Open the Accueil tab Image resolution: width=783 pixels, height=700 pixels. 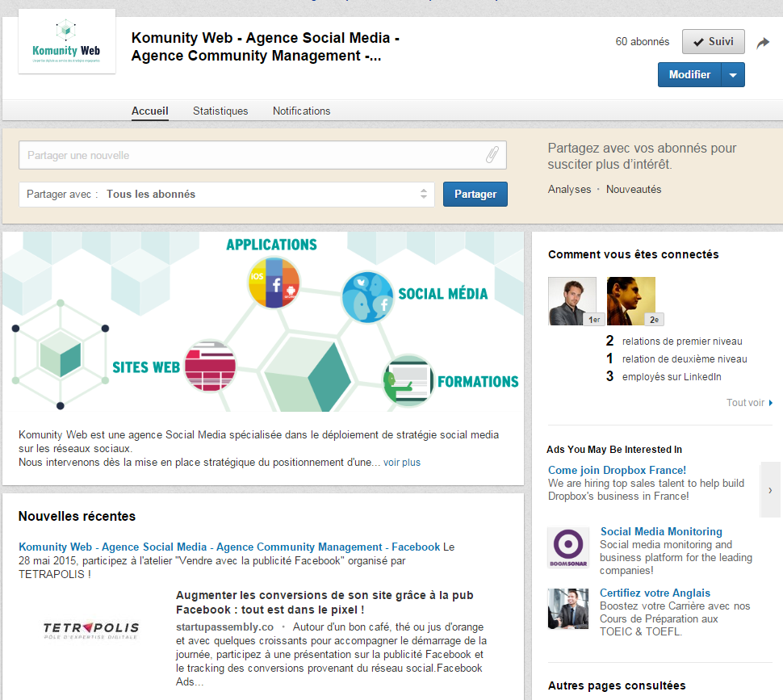click(150, 111)
